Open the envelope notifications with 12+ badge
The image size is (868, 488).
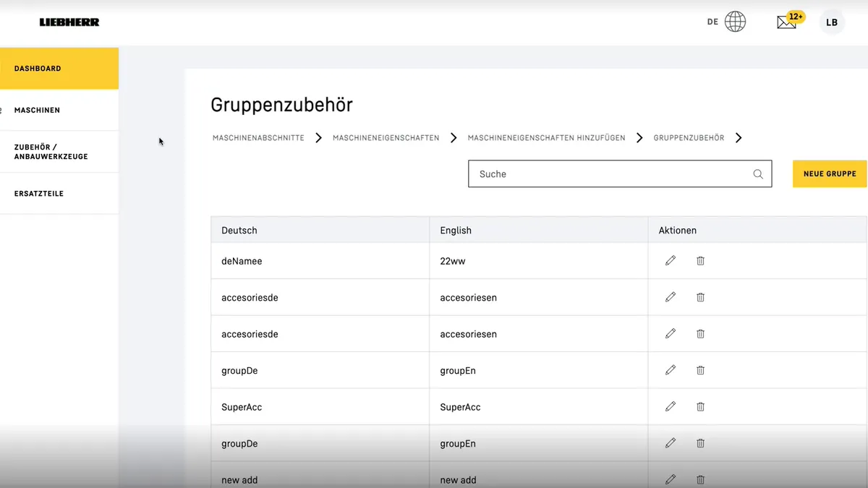tap(786, 22)
